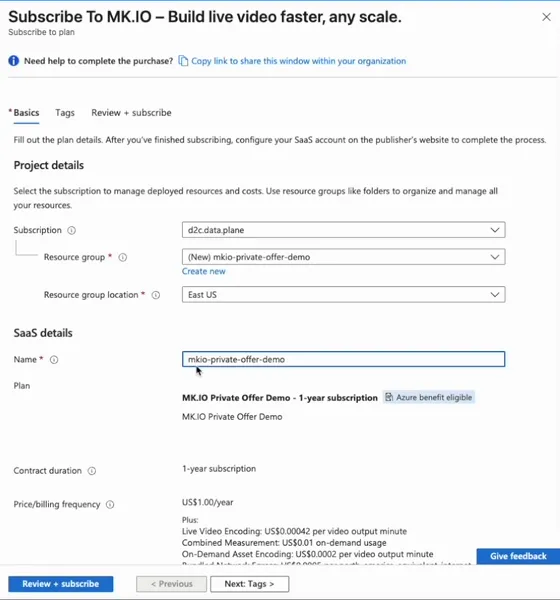Click the Project details heading
This screenshot has width=560, height=600.
[49, 165]
